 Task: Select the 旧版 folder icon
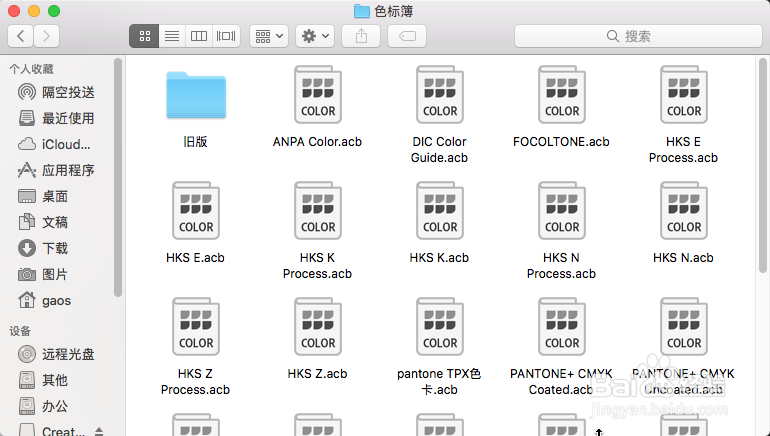click(x=196, y=95)
